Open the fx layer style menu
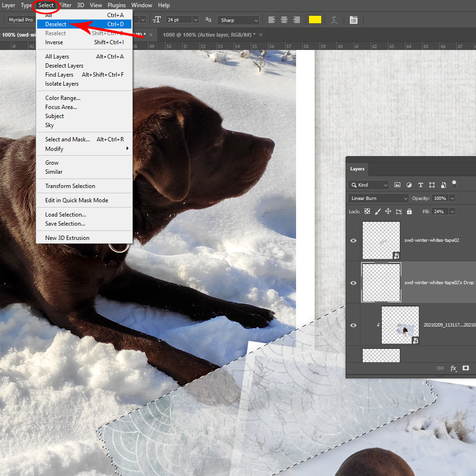 point(454,368)
